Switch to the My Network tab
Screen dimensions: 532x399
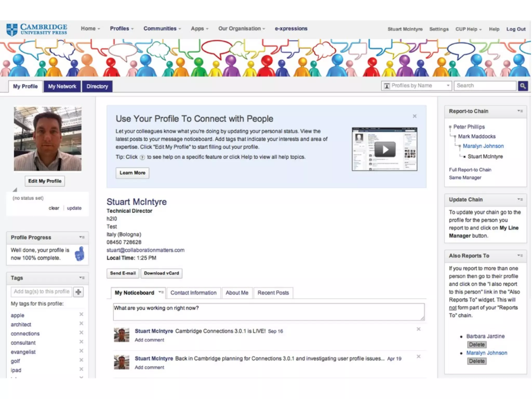click(62, 87)
